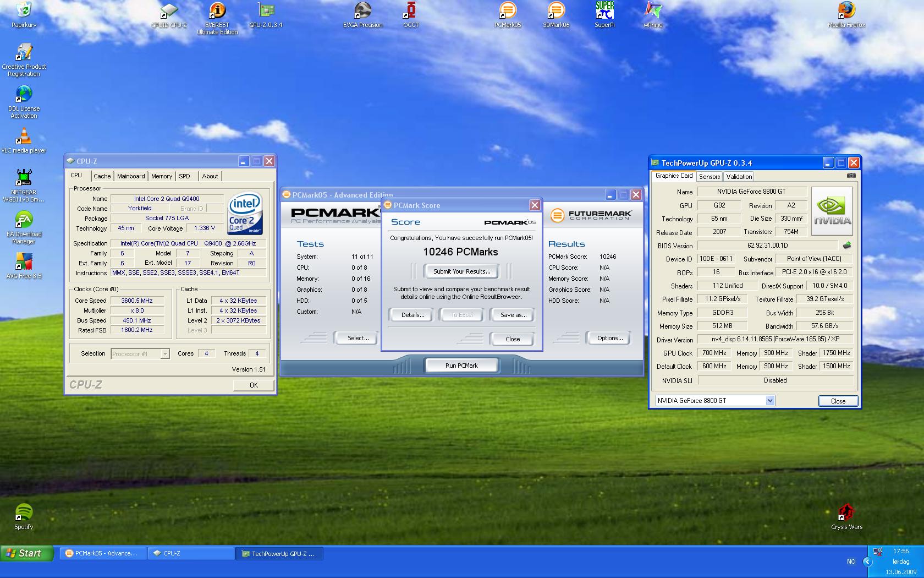Click GPU-Z BIOS save chip icon
The height and width of the screenshot is (578, 924).
[847, 246]
